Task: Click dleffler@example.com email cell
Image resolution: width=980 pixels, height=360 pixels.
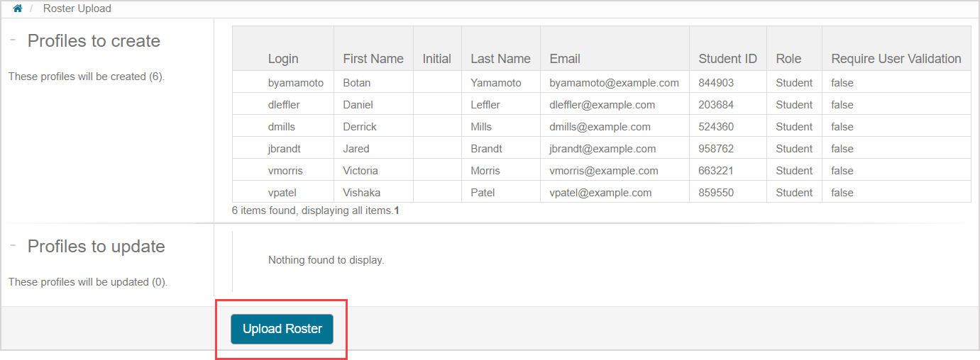Action: coord(602,105)
